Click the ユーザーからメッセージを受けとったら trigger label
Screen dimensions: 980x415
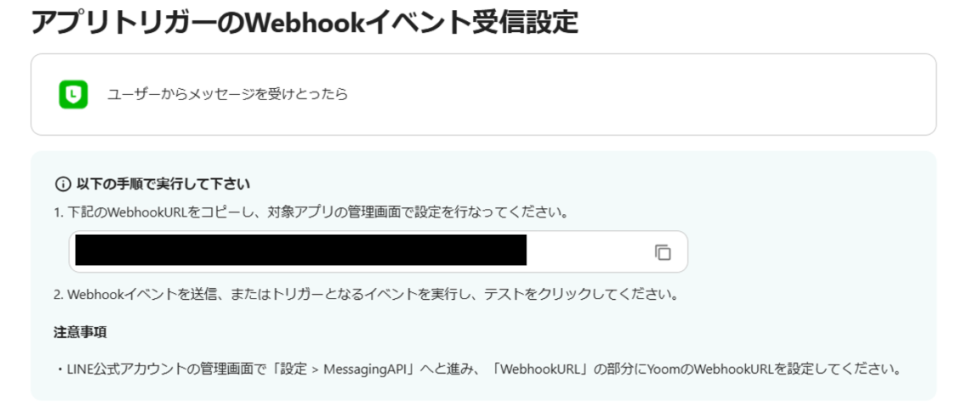tap(227, 95)
